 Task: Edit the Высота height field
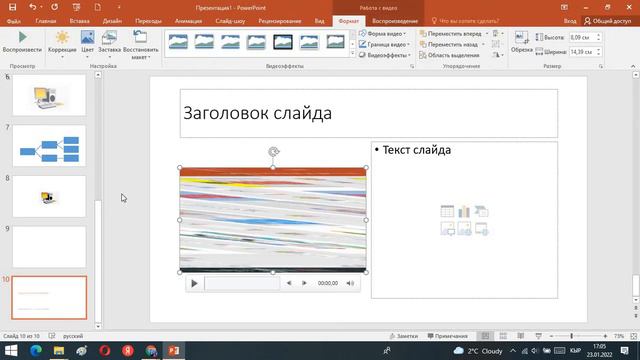pyautogui.click(x=582, y=37)
